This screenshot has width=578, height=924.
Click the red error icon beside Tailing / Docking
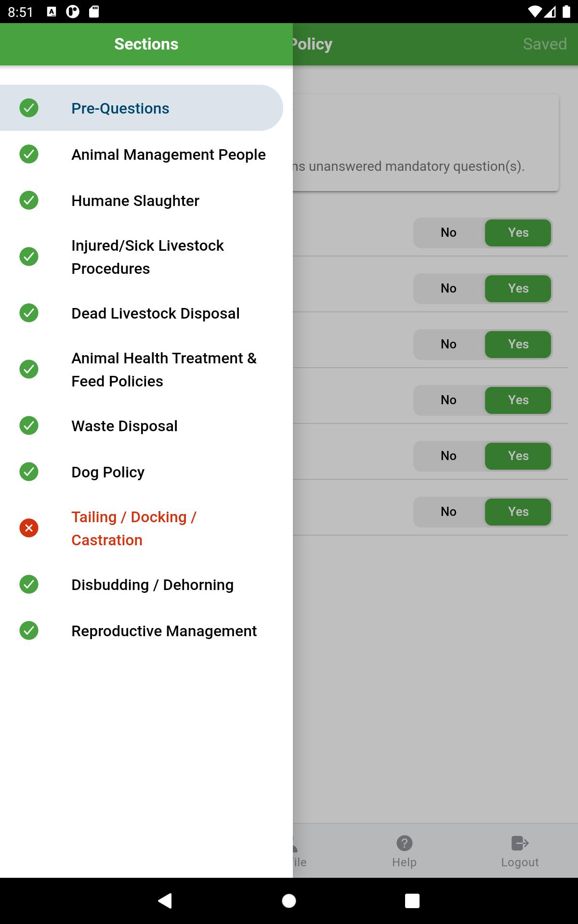coord(29,528)
